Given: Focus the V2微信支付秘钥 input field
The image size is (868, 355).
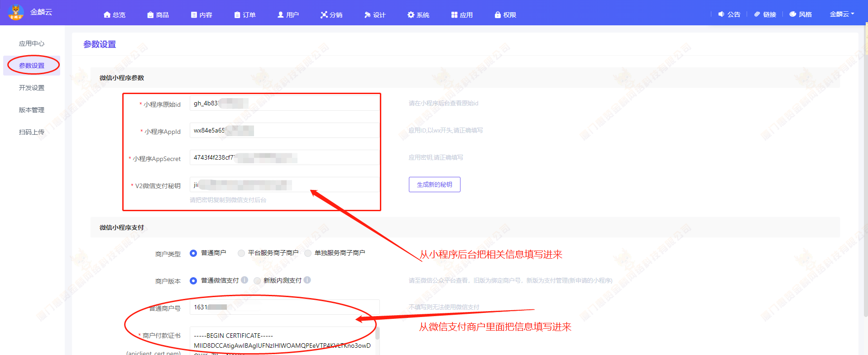Looking at the screenshot, I should (x=284, y=185).
